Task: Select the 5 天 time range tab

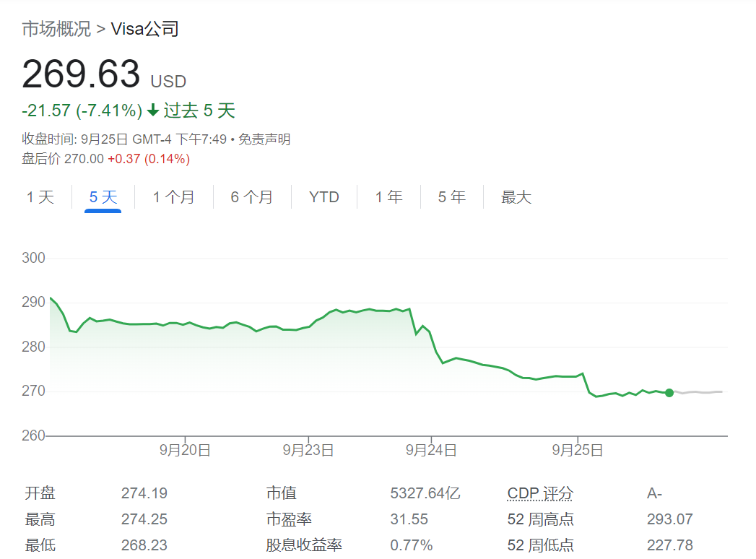Action: [x=103, y=197]
